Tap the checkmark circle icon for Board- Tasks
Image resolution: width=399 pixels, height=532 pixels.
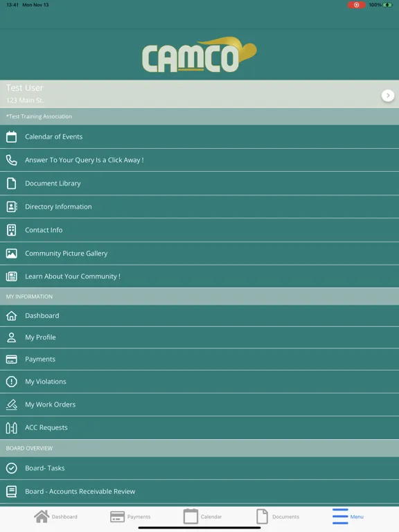point(11,468)
